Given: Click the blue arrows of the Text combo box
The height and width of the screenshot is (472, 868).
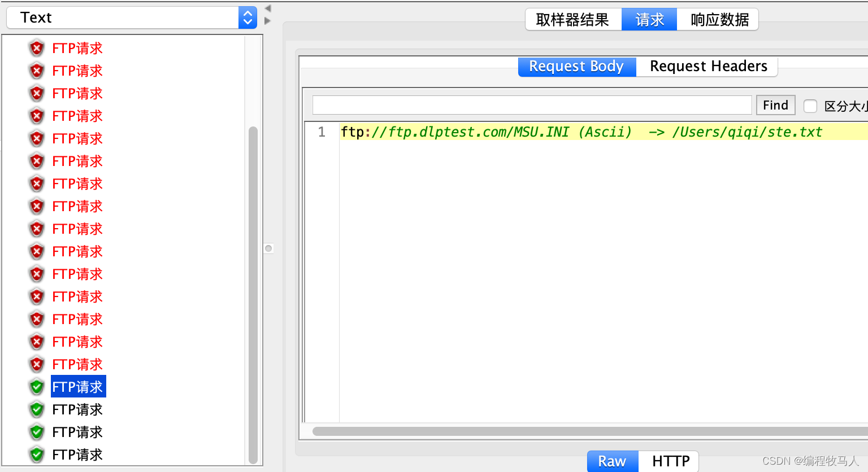Looking at the screenshot, I should point(248,18).
